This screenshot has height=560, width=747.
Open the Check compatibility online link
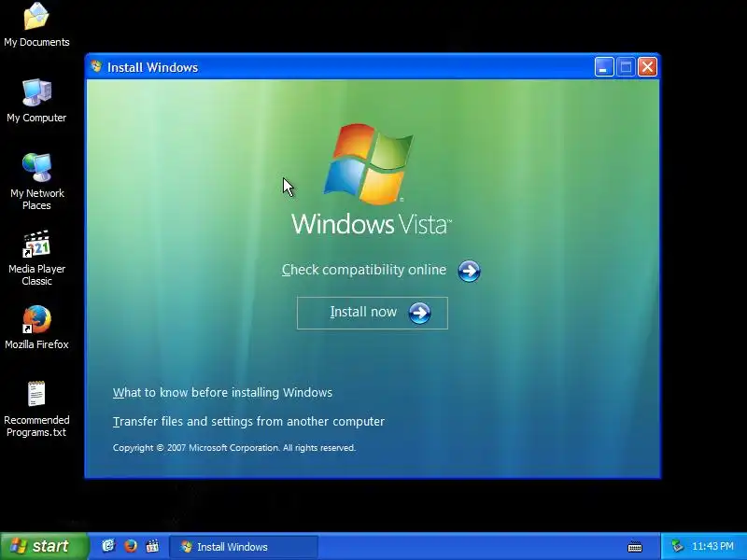point(364,270)
